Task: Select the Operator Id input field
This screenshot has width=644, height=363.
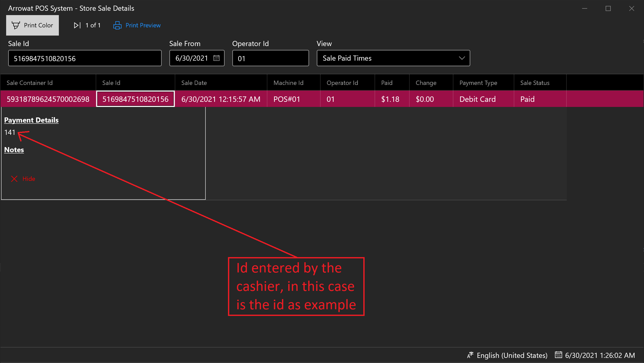Action: 270,58
